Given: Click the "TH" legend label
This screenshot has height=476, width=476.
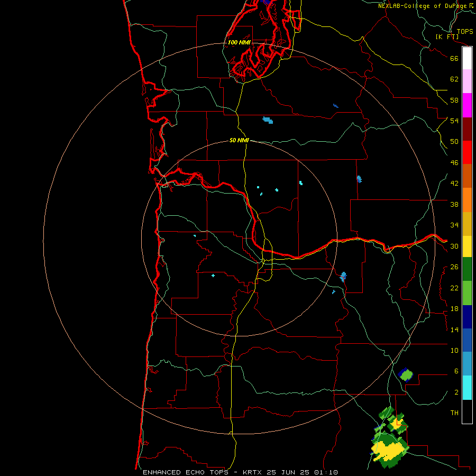Looking at the screenshot, I should [454, 413].
